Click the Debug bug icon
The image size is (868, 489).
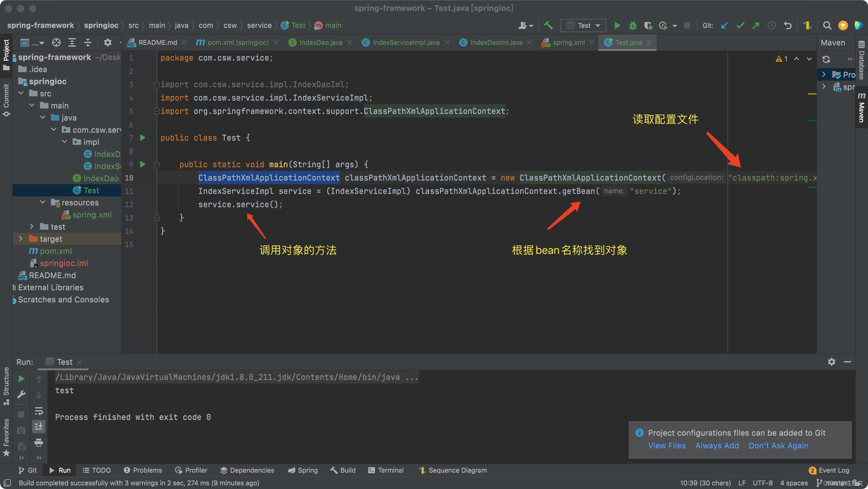point(633,26)
